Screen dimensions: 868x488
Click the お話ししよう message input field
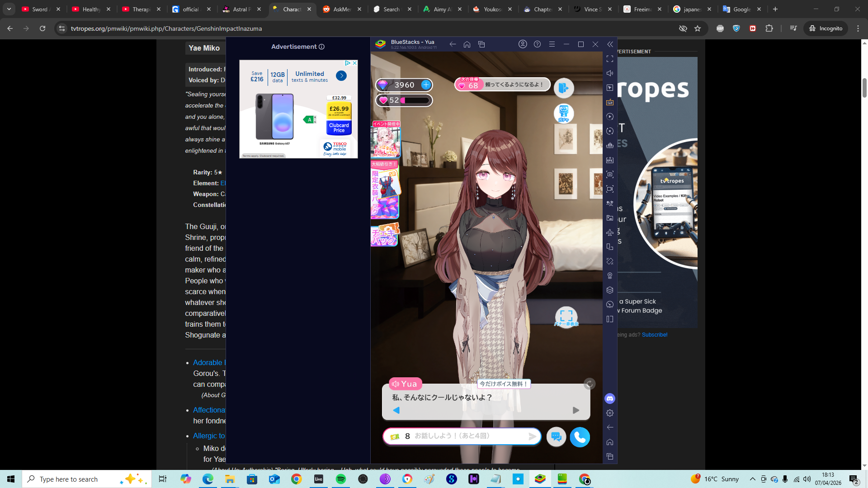(462, 436)
